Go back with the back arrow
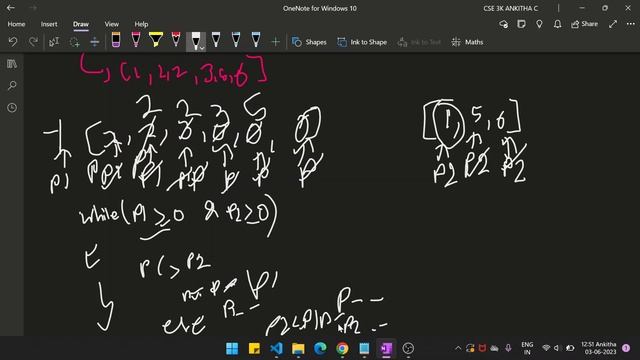Viewport: 640px width, 360px height. [11, 8]
